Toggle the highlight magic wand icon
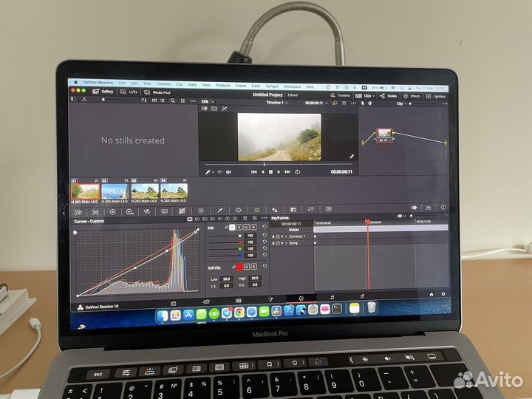 [224, 109]
